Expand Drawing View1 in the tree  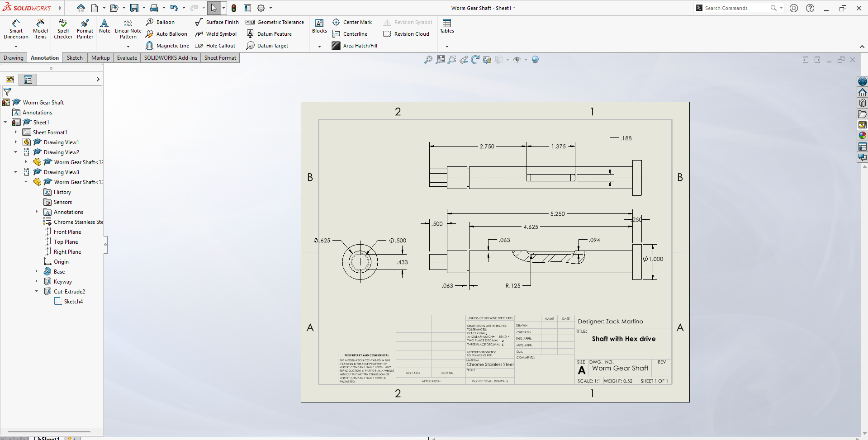(x=16, y=142)
